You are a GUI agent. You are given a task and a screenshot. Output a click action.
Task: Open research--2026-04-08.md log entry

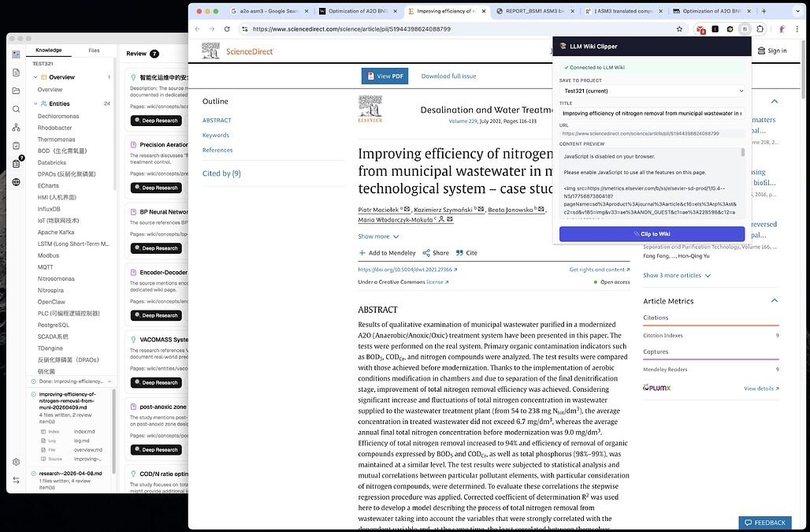(70, 473)
